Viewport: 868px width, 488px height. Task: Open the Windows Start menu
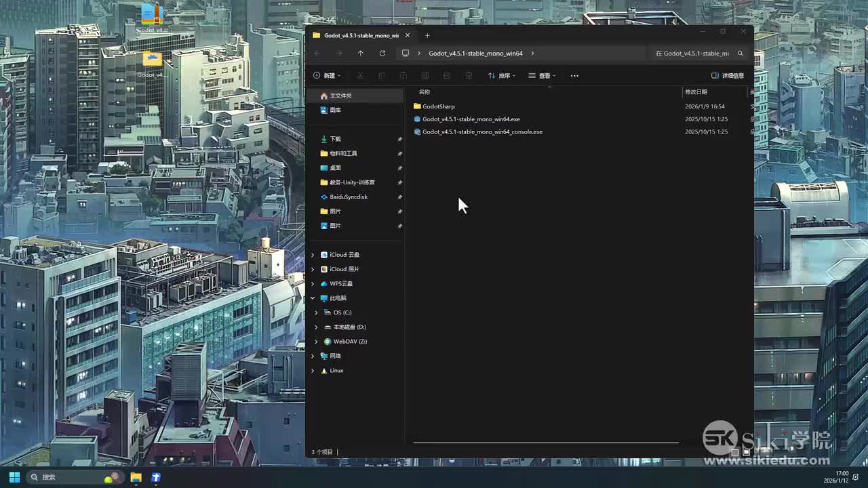tap(14, 477)
